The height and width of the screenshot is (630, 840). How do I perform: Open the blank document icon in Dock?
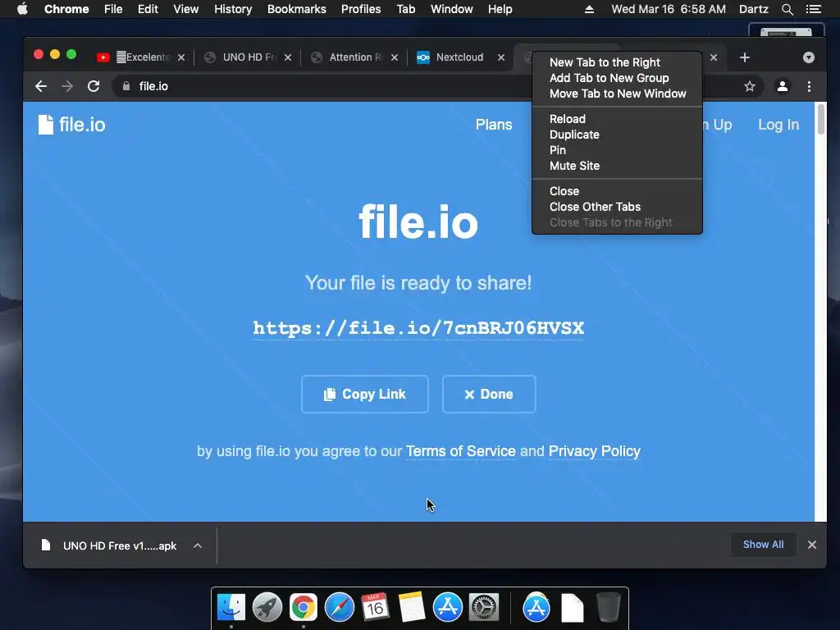point(572,608)
